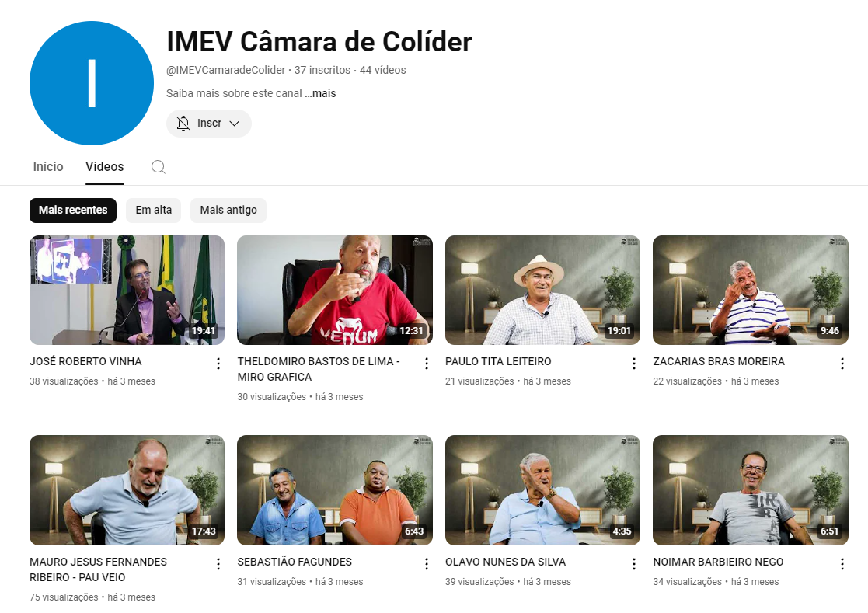Play the SEBASTIÃO FAGUNDES video thumbnail
Image resolution: width=868 pixels, height=613 pixels.
pos(335,490)
